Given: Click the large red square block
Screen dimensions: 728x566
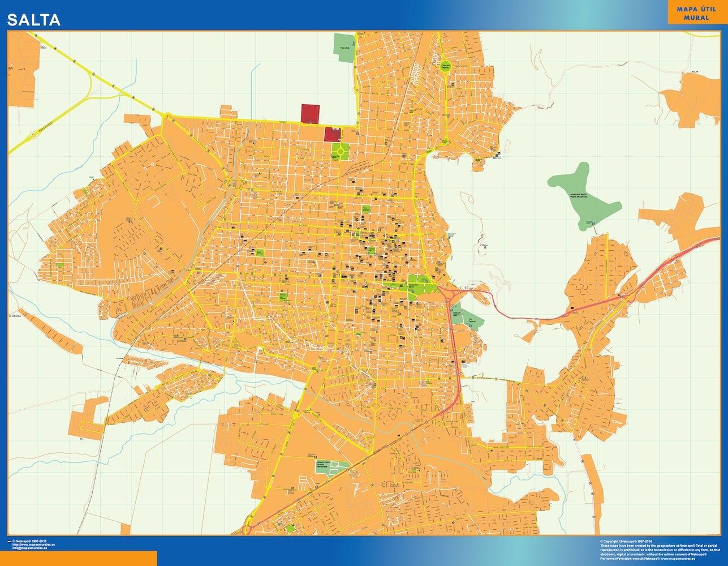Looking at the screenshot, I should [x=310, y=113].
